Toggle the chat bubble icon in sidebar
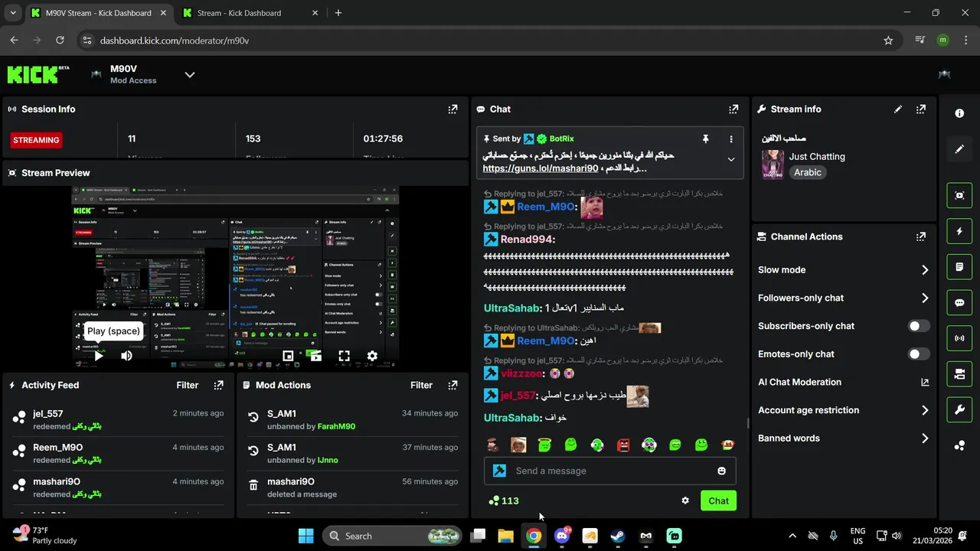This screenshot has width=980, height=551. (959, 303)
